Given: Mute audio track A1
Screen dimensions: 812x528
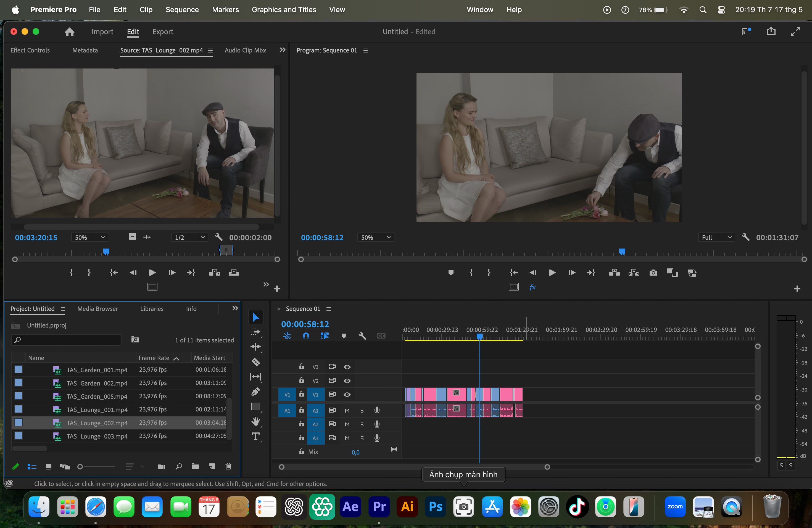Looking at the screenshot, I should pos(347,411).
